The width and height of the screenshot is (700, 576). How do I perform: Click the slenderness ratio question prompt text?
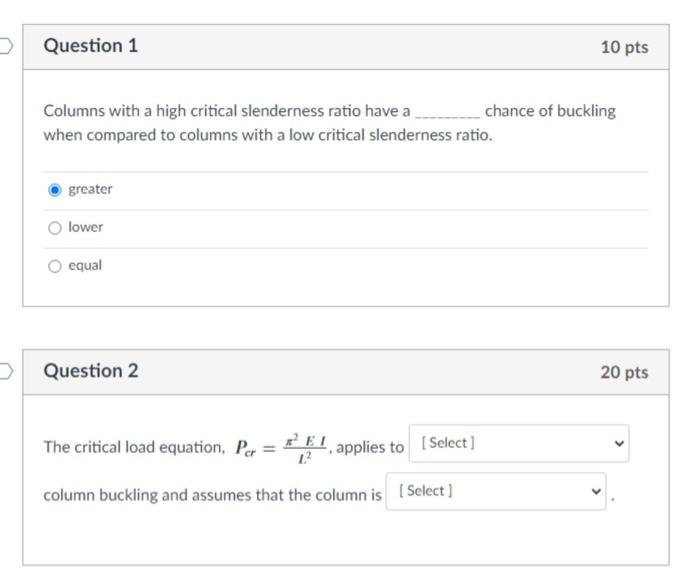pyautogui.click(x=329, y=123)
